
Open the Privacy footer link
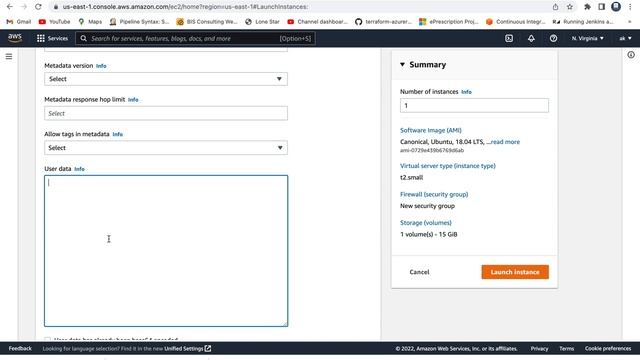[539, 349]
